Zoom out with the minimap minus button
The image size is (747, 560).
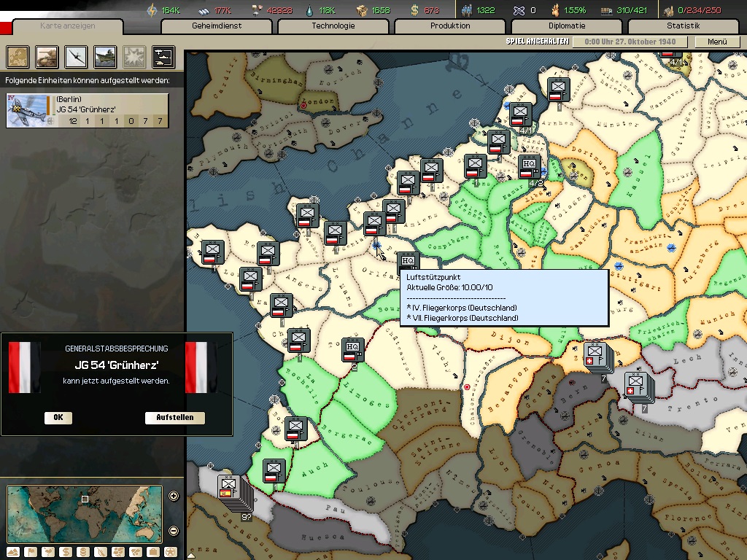tap(174, 531)
